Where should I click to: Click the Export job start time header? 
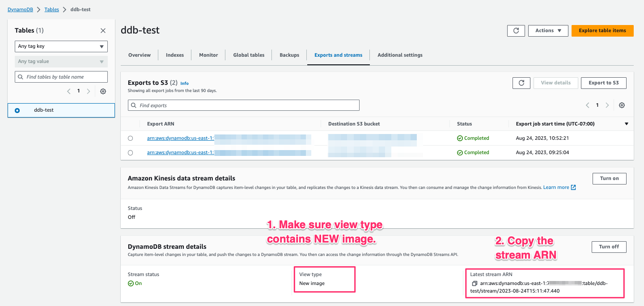tap(555, 124)
